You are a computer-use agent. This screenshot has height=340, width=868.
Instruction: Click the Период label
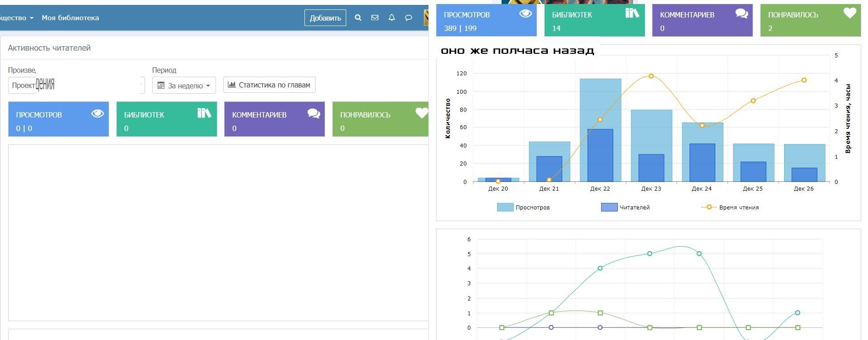click(x=164, y=70)
